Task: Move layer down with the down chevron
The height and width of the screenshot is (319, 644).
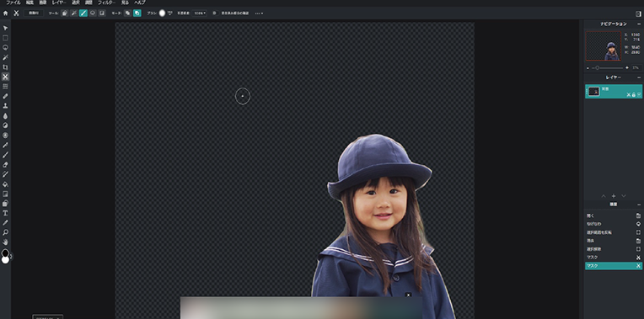Action: [x=624, y=196]
